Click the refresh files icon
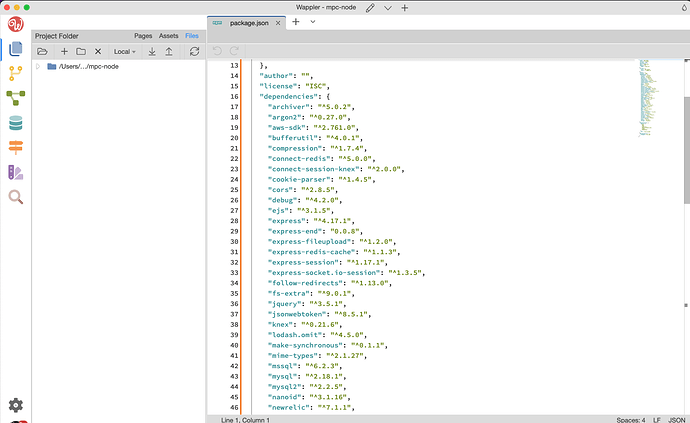This screenshot has width=690, height=423. (x=194, y=51)
